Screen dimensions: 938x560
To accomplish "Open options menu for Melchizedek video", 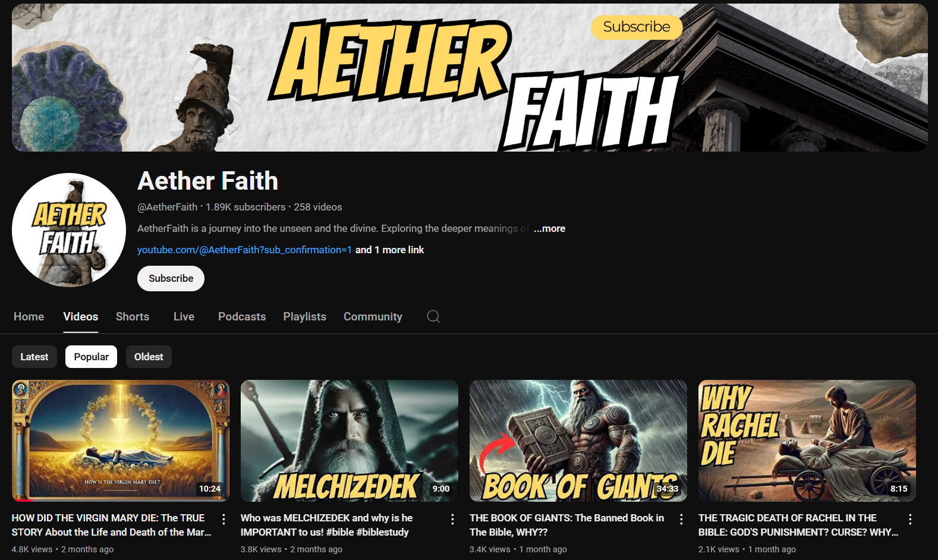I will (452, 519).
